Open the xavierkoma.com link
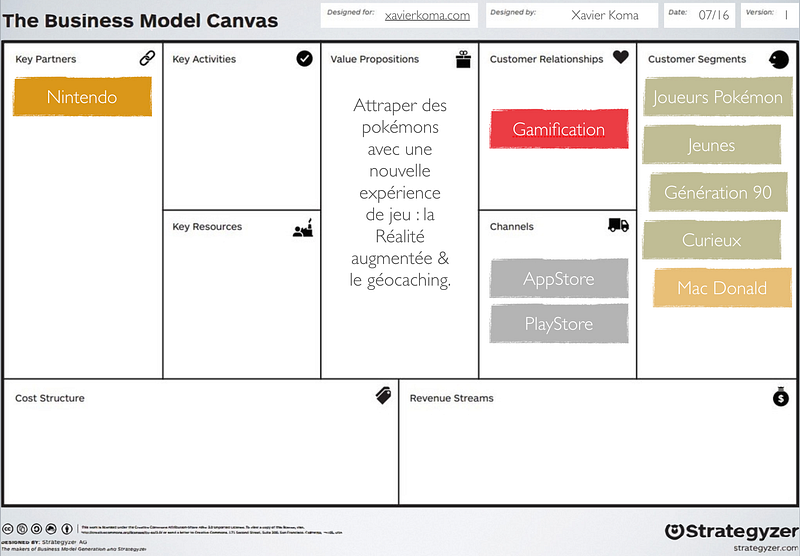Viewport: 800px width, 556px height. pyautogui.click(x=427, y=15)
